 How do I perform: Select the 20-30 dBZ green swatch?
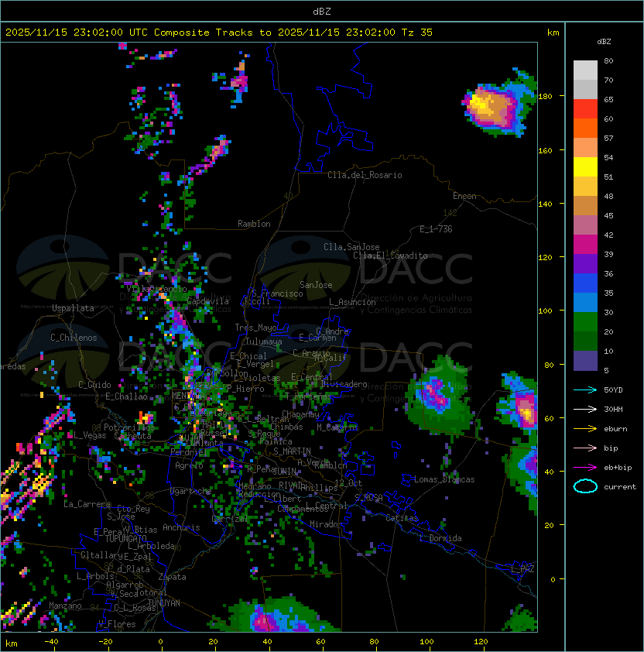tap(585, 322)
